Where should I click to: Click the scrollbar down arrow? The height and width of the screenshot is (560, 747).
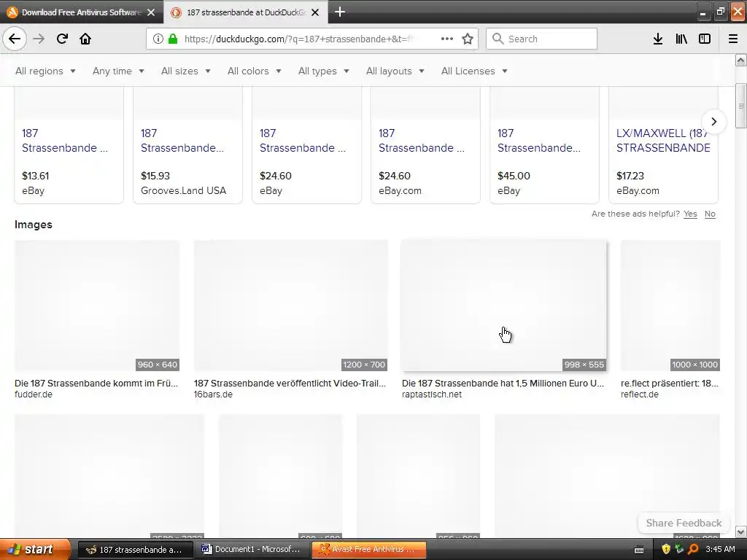click(x=740, y=532)
